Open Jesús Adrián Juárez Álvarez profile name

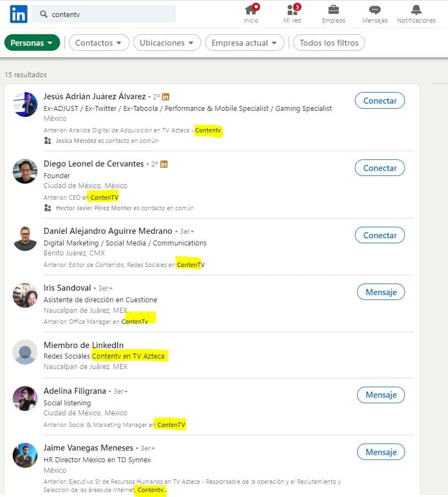94,96
